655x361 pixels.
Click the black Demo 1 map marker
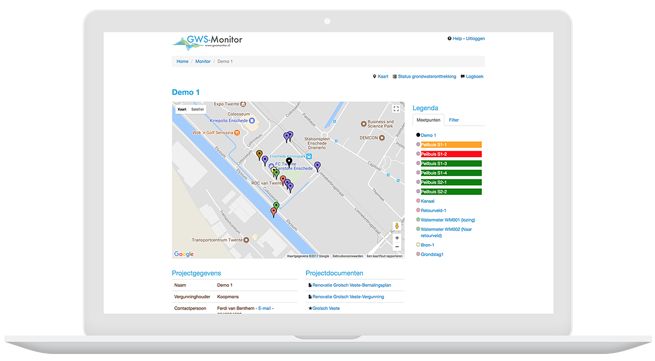pyautogui.click(x=289, y=162)
